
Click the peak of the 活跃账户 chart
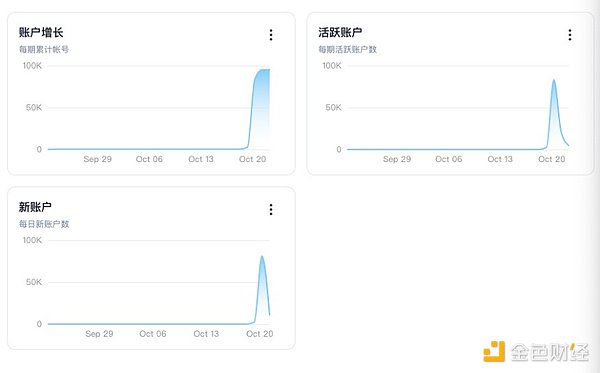click(x=554, y=80)
